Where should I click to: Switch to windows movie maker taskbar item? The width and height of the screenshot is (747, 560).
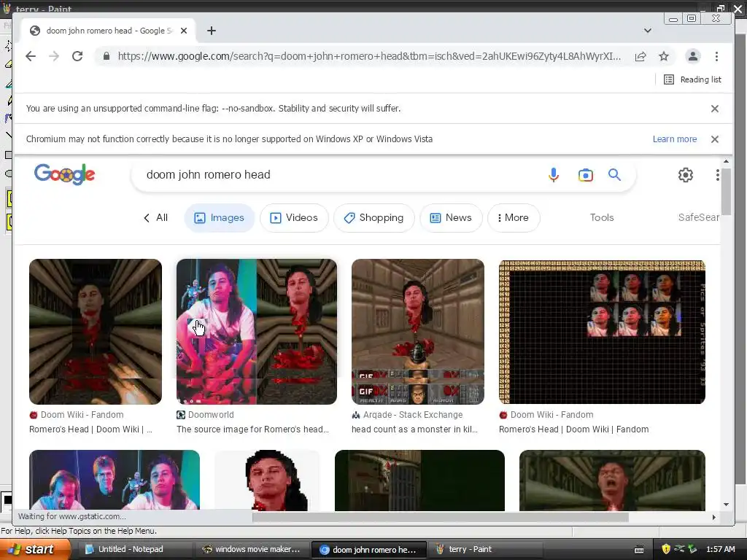[252, 549]
